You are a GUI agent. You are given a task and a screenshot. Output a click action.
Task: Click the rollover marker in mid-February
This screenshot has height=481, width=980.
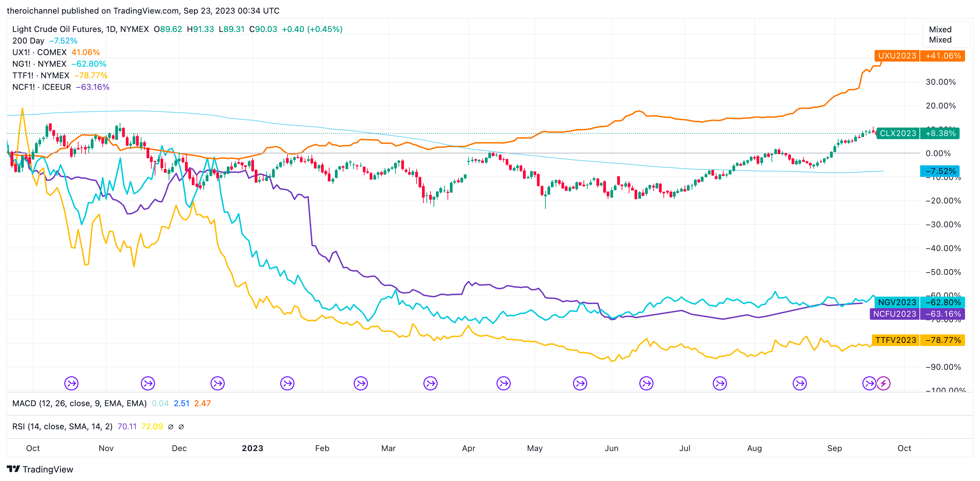coord(361,383)
